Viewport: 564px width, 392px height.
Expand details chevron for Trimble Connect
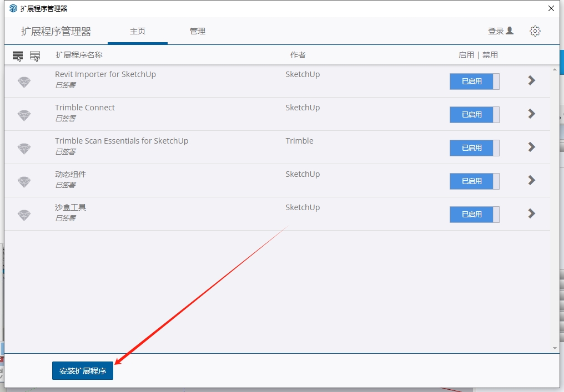point(532,114)
